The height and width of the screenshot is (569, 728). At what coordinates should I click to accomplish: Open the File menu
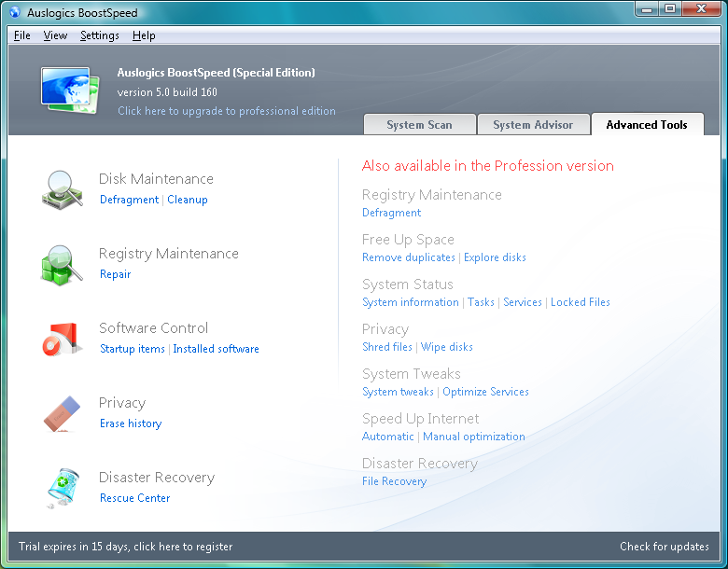pyautogui.click(x=22, y=35)
